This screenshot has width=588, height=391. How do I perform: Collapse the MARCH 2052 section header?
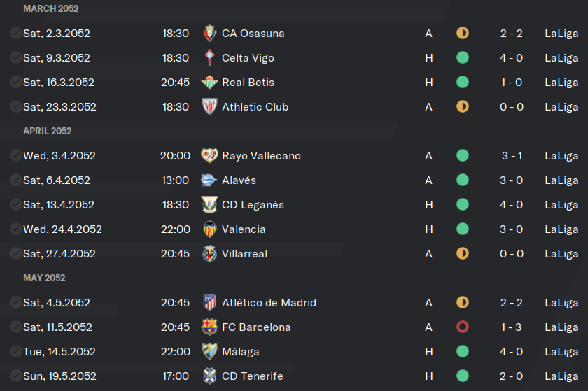[50, 8]
